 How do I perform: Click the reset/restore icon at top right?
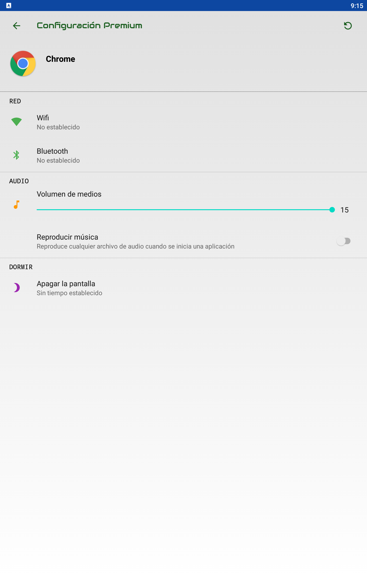point(348,25)
